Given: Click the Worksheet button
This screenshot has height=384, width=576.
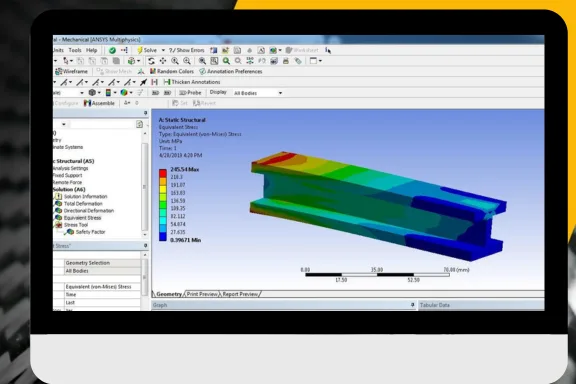Looking at the screenshot, I should coord(302,50).
